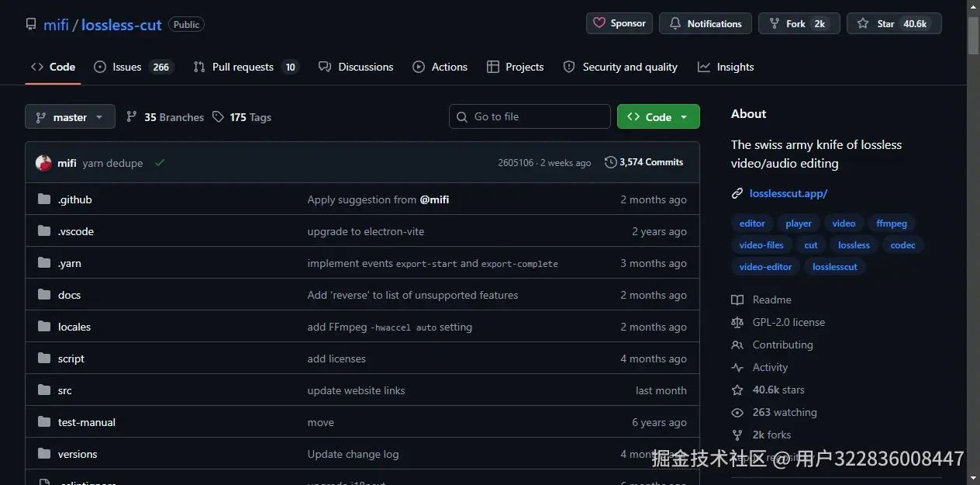The image size is (980, 485).
Task: Click folder icon beside docs
Action: 44,295
